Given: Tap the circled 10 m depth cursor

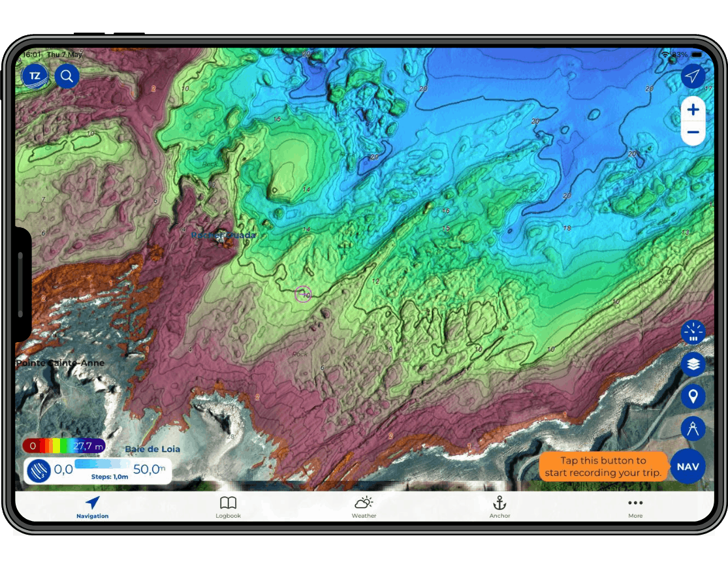Looking at the screenshot, I should pos(303,294).
